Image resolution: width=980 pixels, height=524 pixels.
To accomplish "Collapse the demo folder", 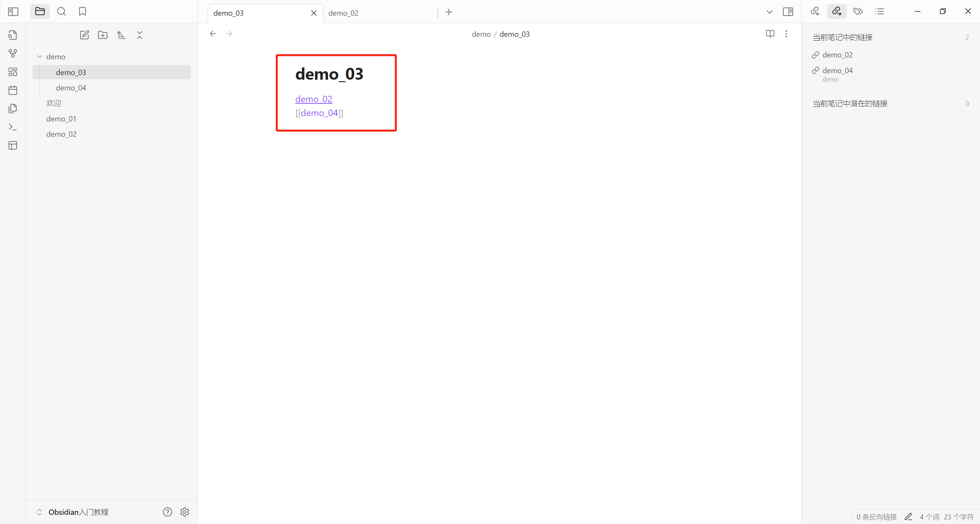I will coord(39,57).
